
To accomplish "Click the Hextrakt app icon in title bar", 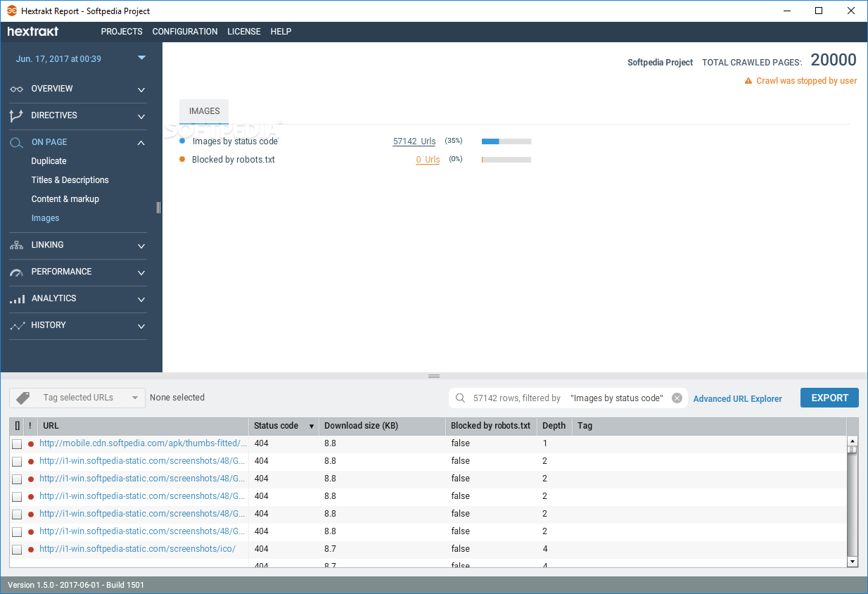I will [12, 11].
